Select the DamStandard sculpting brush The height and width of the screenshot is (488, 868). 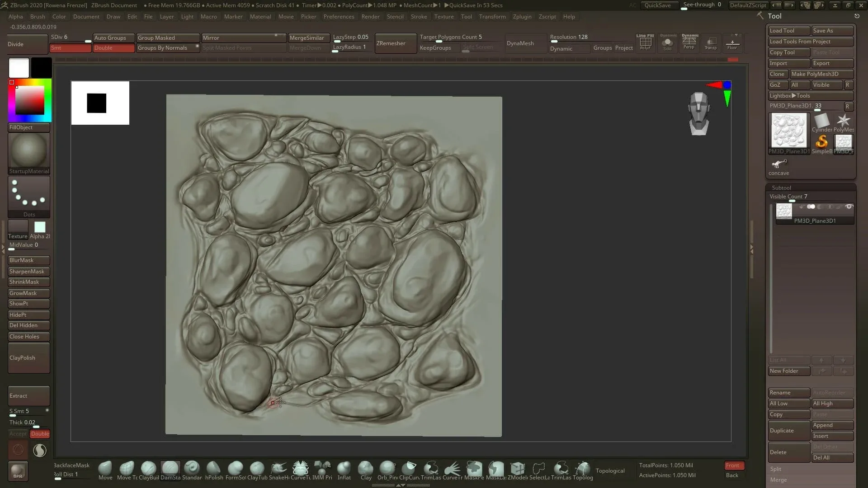(x=170, y=468)
